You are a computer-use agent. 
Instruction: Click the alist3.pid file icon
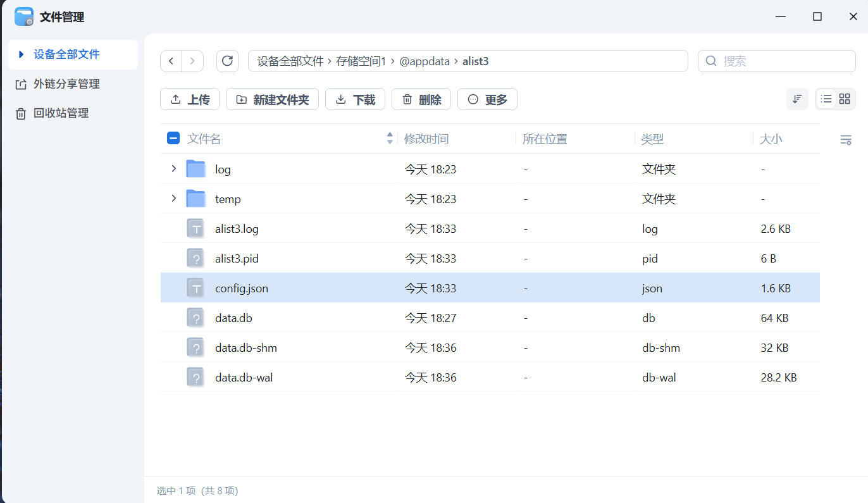pos(196,258)
